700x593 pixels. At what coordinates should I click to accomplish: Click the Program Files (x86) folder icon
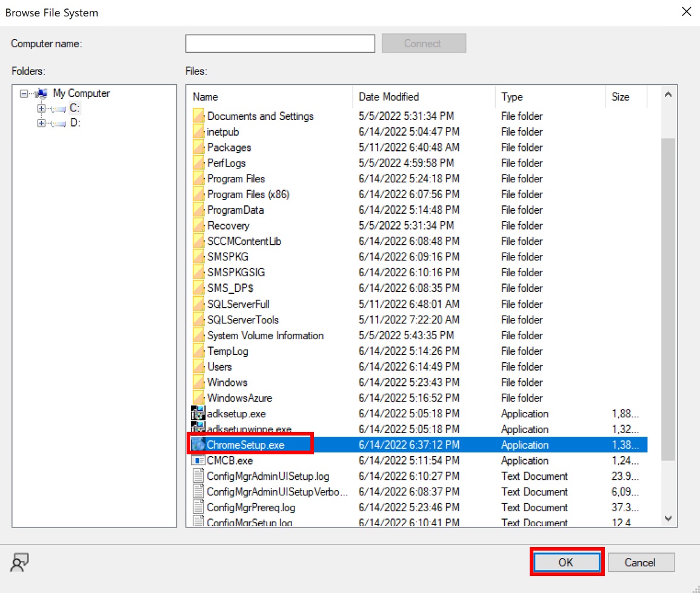click(198, 194)
